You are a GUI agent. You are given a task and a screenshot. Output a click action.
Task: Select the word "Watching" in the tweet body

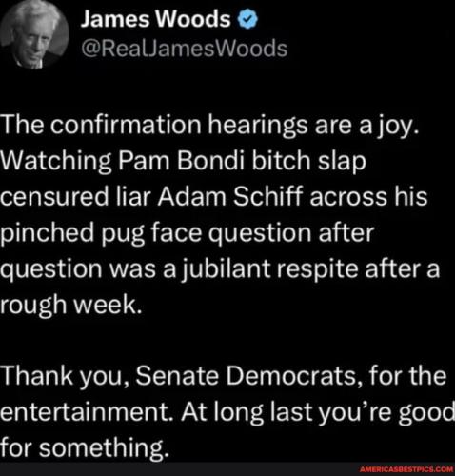tap(57, 161)
